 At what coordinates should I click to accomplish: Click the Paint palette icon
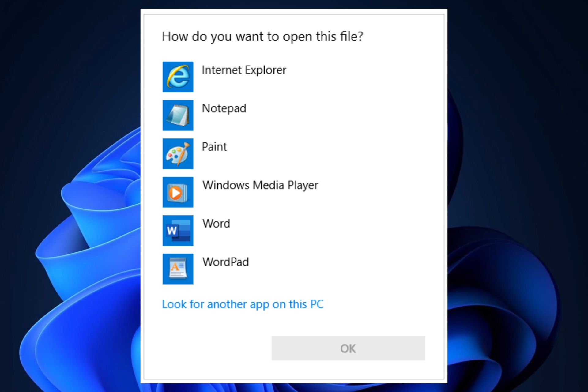178,154
